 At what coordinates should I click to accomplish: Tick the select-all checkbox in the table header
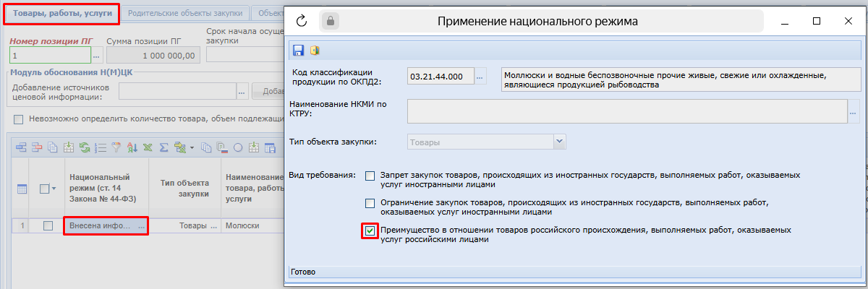point(45,189)
